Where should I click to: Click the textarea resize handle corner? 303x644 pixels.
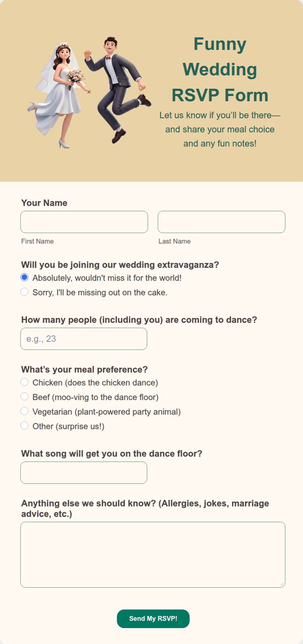[282, 584]
